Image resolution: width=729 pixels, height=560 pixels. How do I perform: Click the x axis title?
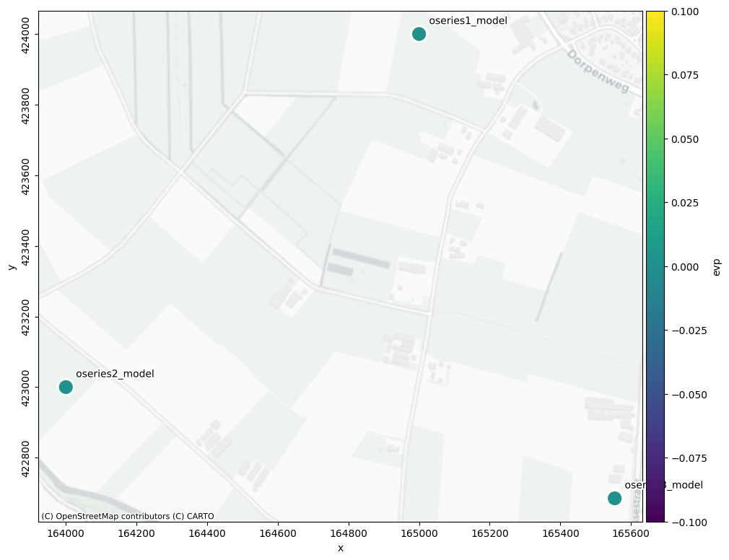click(x=341, y=548)
